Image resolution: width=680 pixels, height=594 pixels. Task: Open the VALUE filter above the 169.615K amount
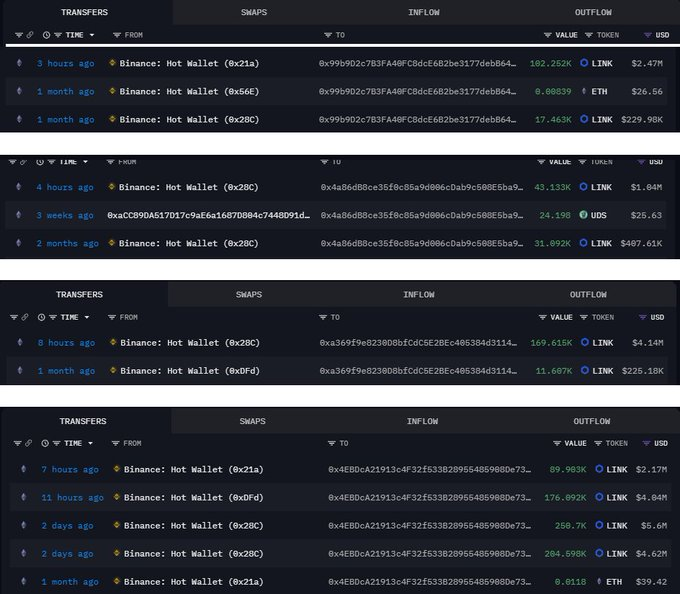coord(560,317)
